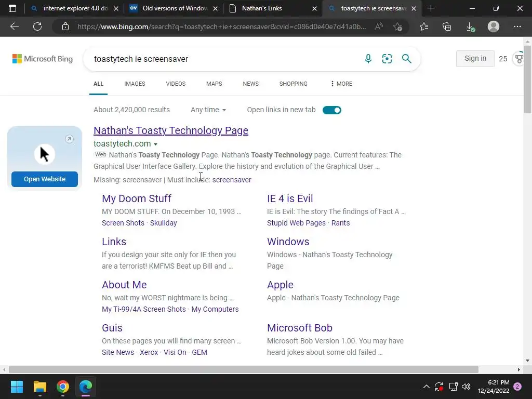532x399 pixels.
Task: Select the NEWS search tab
Action: click(251, 84)
